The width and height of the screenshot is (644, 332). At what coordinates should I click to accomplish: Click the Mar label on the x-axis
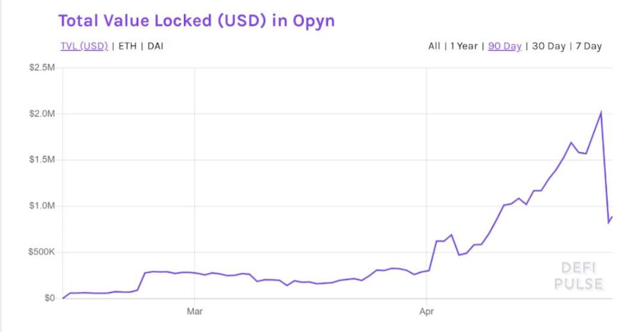195,311
